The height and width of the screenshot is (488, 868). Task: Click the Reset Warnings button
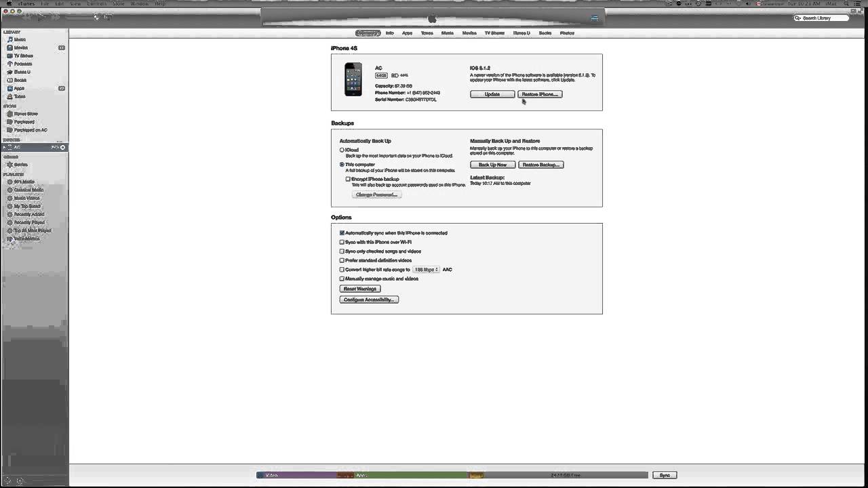pyautogui.click(x=360, y=289)
